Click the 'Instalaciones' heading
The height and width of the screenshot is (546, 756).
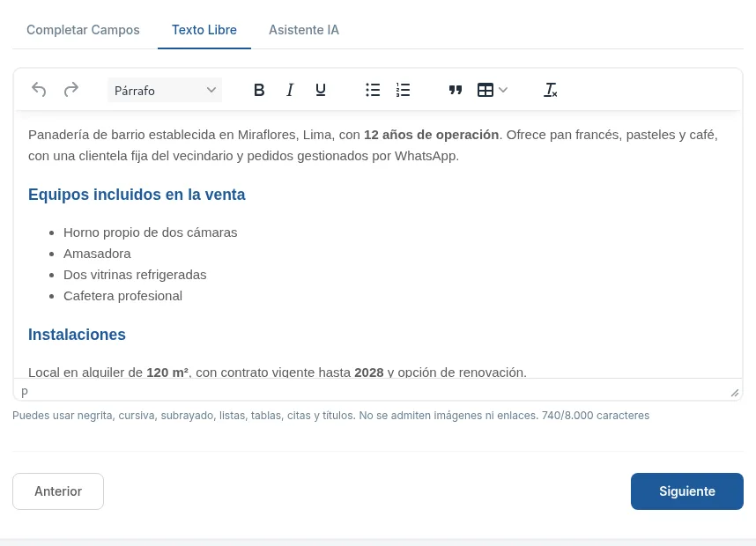(77, 335)
